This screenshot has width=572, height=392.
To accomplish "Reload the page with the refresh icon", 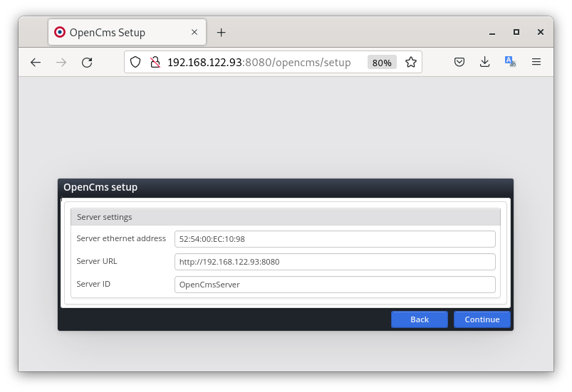I will pos(87,63).
